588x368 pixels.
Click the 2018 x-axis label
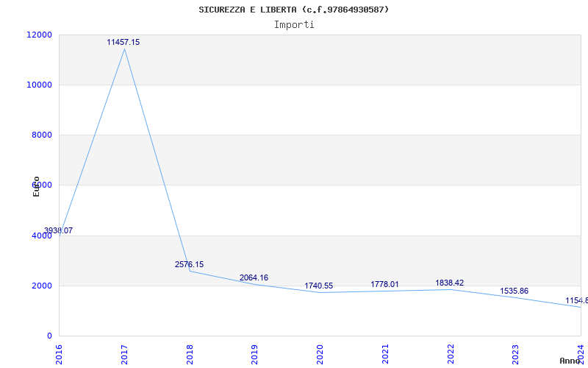click(190, 354)
